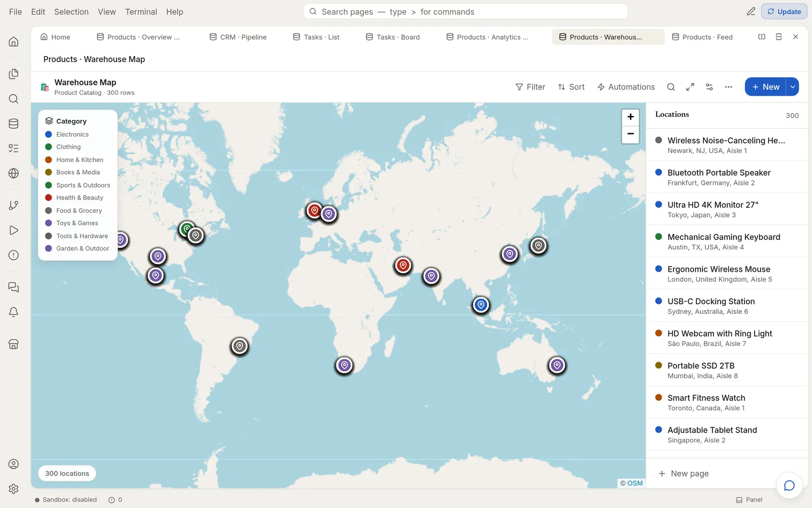Click the search pages command bar
812x508 pixels.
point(465,12)
